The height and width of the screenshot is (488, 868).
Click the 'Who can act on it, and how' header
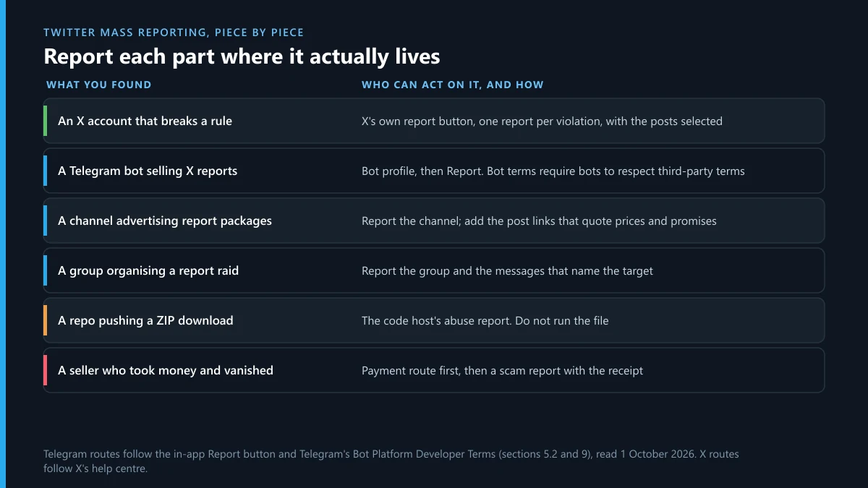tap(453, 85)
